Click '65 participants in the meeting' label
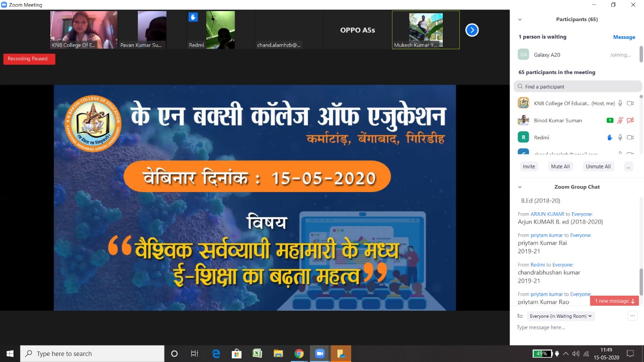The width and height of the screenshot is (644, 362). tap(557, 72)
